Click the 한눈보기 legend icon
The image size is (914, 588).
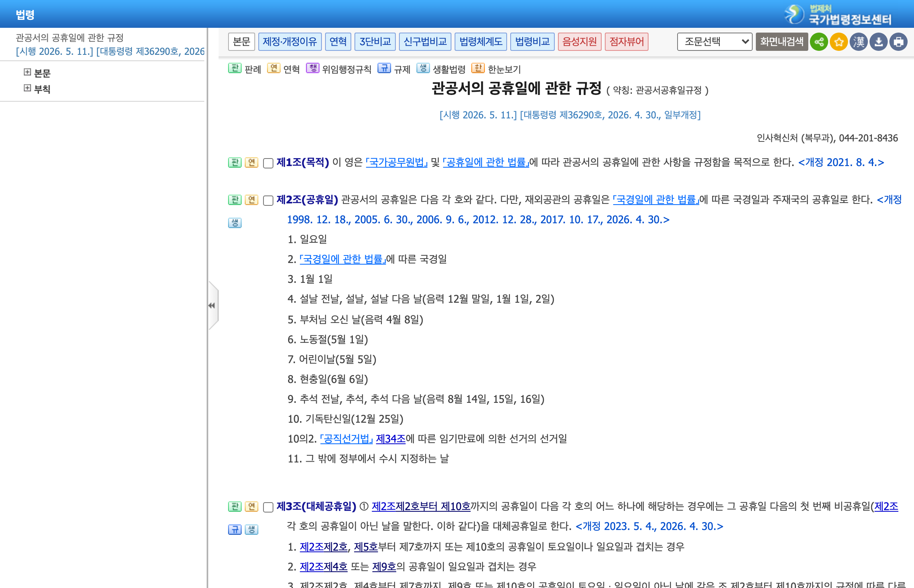tap(478, 68)
